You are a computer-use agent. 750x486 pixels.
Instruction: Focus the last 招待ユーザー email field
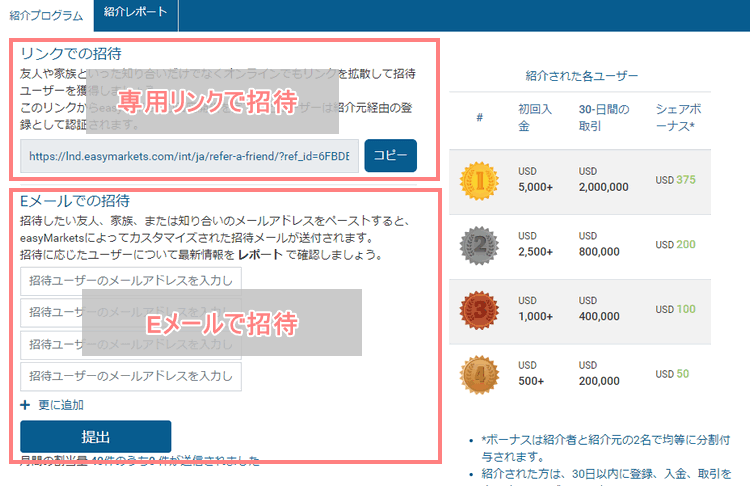[x=131, y=376]
